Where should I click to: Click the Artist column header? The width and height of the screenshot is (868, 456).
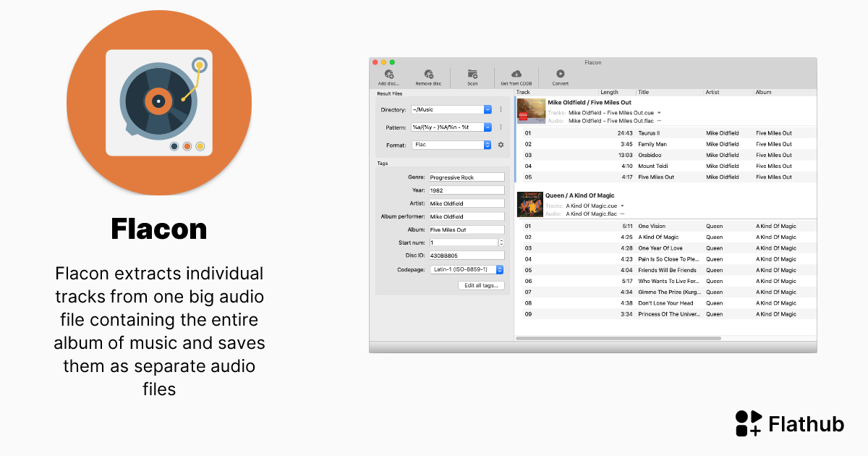click(x=727, y=93)
